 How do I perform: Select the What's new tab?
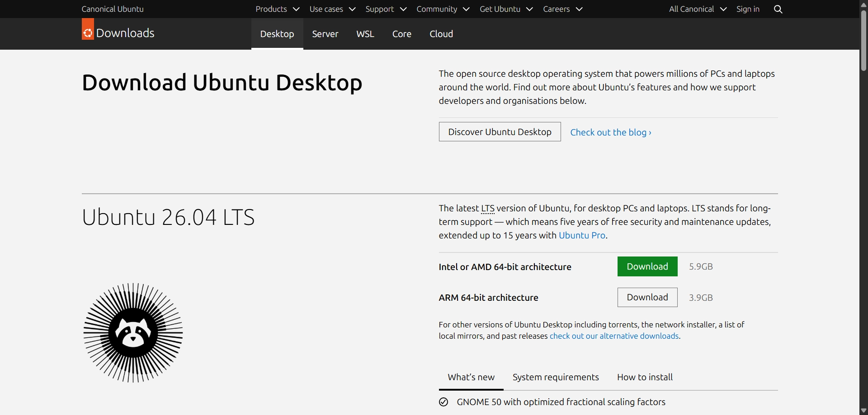pos(471,377)
